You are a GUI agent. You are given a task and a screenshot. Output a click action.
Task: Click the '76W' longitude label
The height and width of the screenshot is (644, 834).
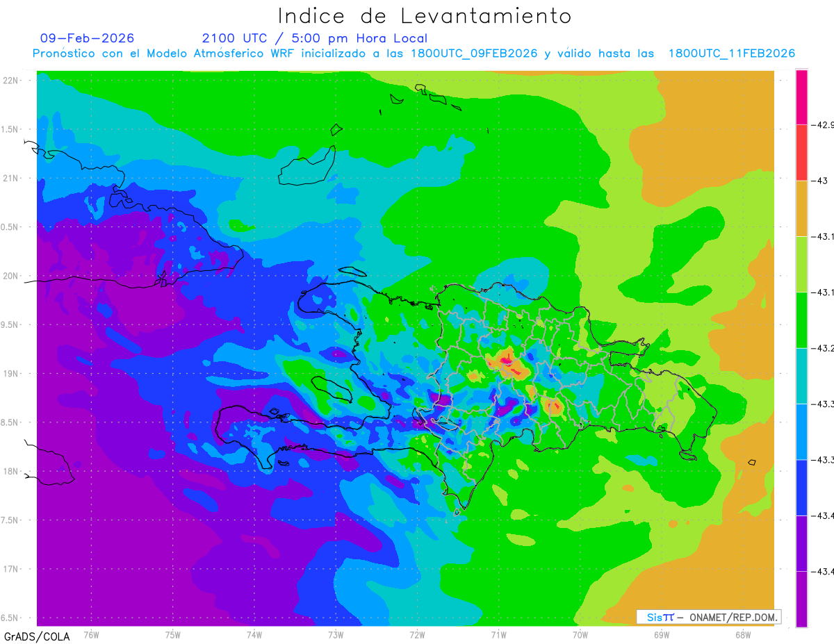tap(91, 635)
